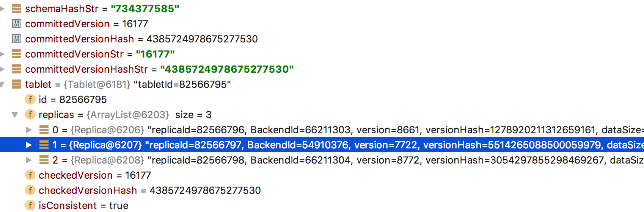Collapse the replicas ArrayList node

tap(15, 115)
